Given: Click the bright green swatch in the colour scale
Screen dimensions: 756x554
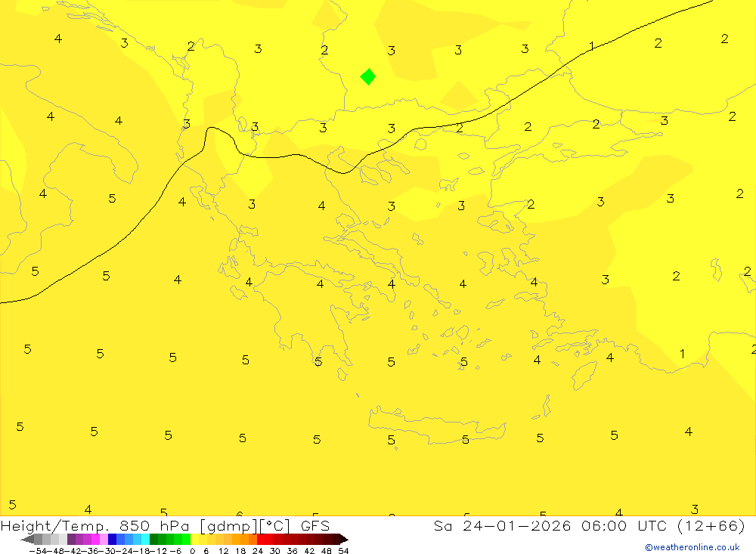Looking at the screenshot, I should [x=186, y=539].
